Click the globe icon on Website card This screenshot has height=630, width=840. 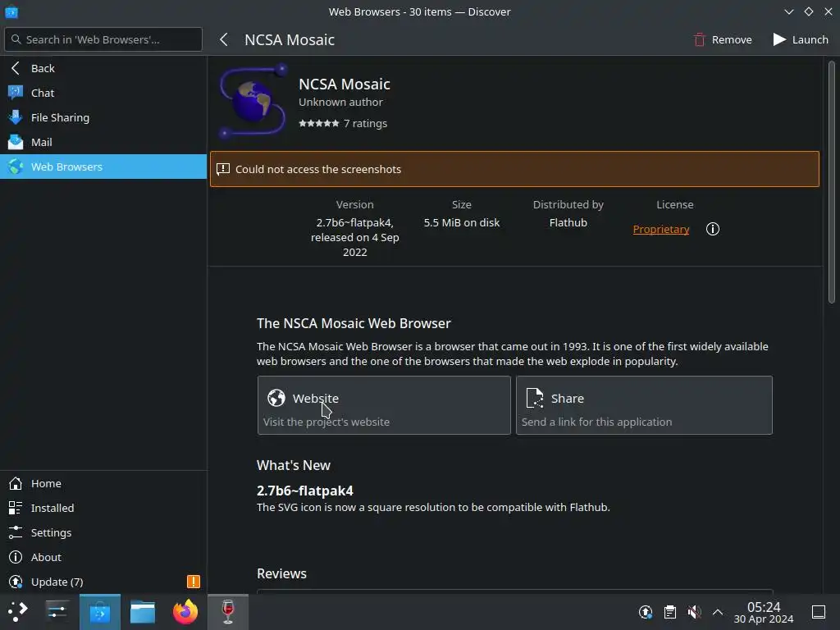(276, 398)
